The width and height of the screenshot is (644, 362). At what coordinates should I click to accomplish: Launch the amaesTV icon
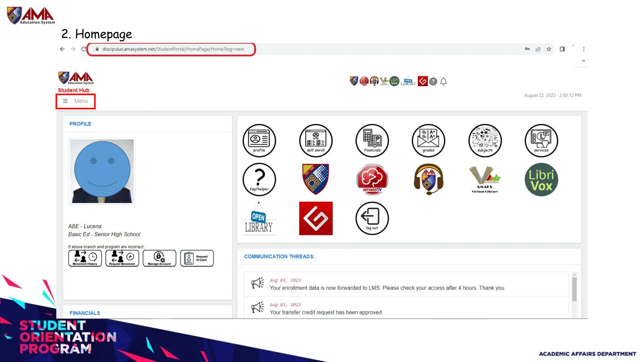click(x=372, y=179)
